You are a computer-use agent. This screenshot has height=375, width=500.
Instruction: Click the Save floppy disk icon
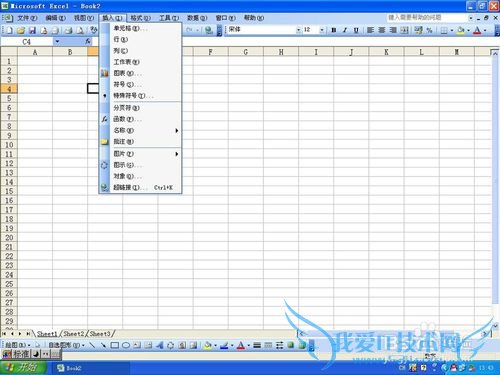pos(32,30)
